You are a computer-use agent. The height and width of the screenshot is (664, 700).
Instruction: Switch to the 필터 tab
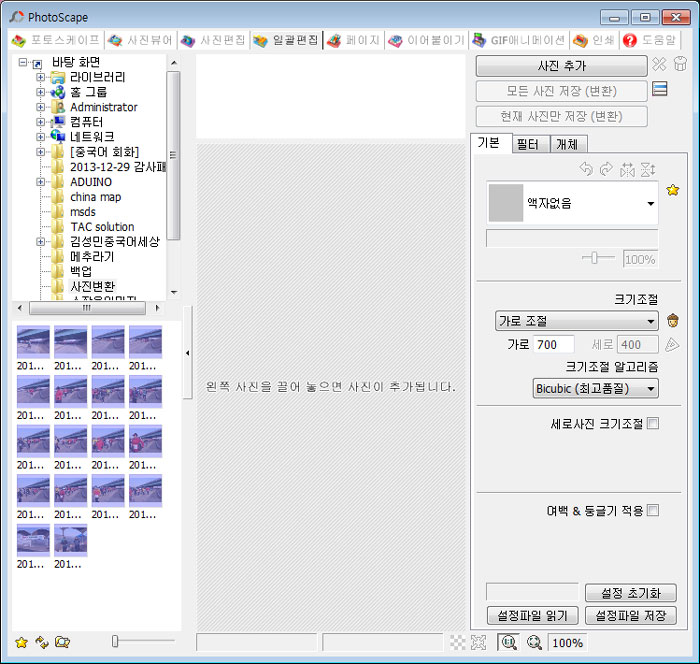coord(528,144)
